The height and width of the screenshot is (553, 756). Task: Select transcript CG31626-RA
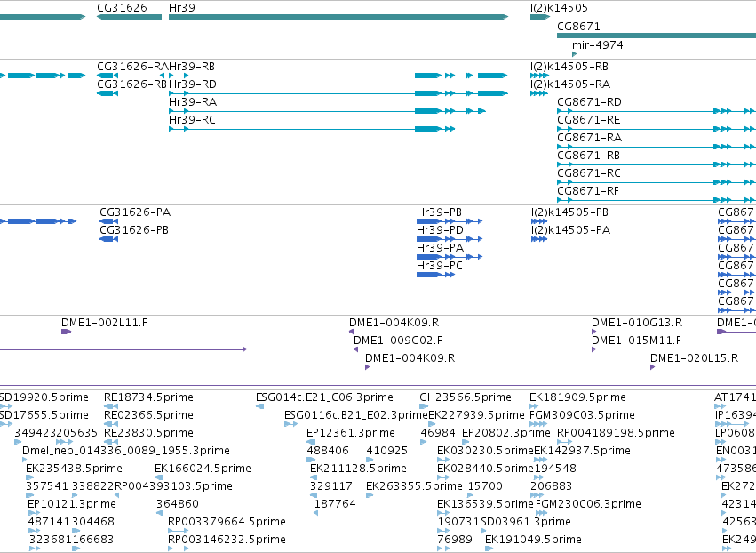[x=132, y=67]
